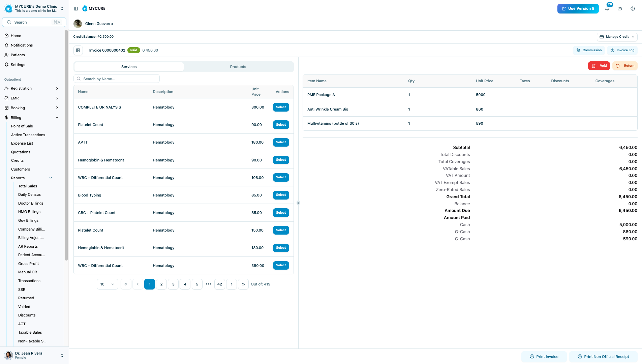Click the invoice panel toggle icon
This screenshot has width=642, height=364.
(78, 51)
